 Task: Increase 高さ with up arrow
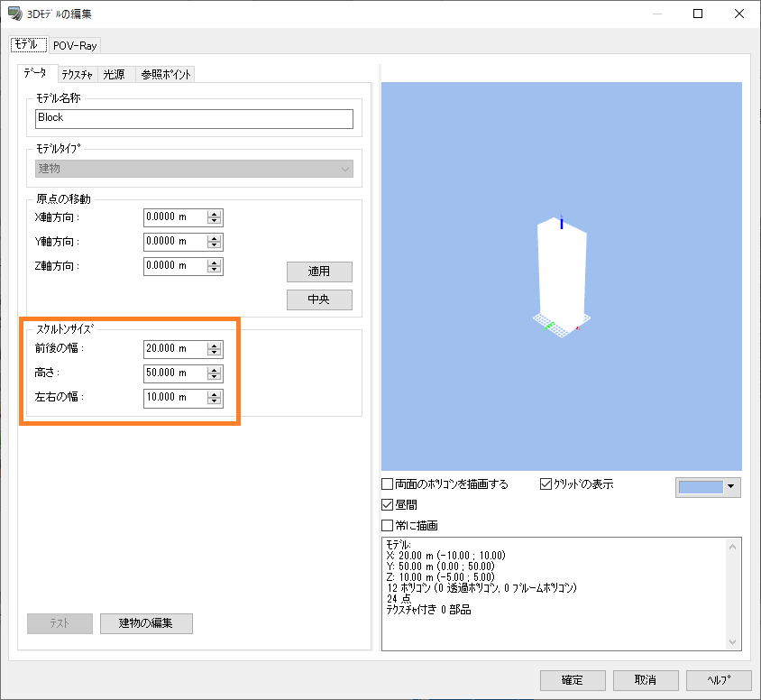coord(214,370)
